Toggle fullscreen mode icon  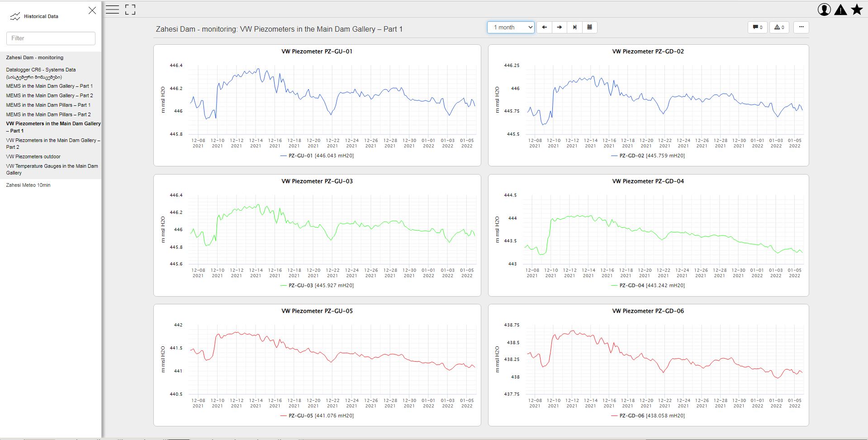click(130, 9)
